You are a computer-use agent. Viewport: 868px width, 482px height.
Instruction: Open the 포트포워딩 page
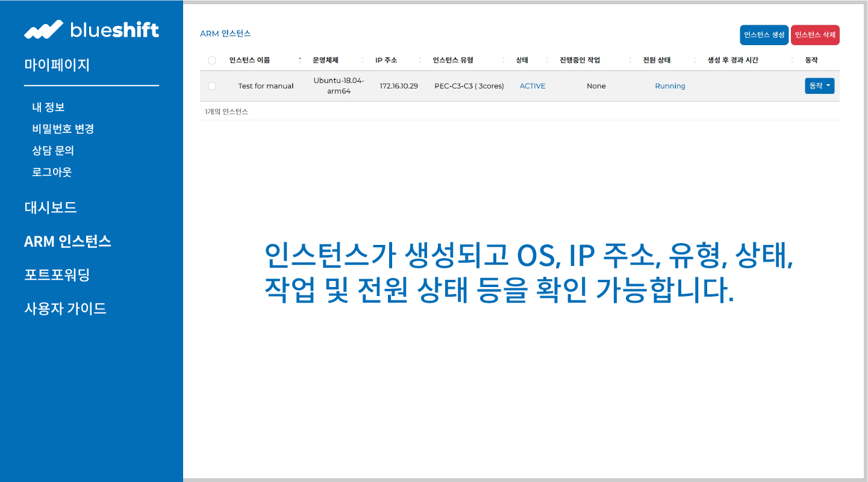[57, 275]
